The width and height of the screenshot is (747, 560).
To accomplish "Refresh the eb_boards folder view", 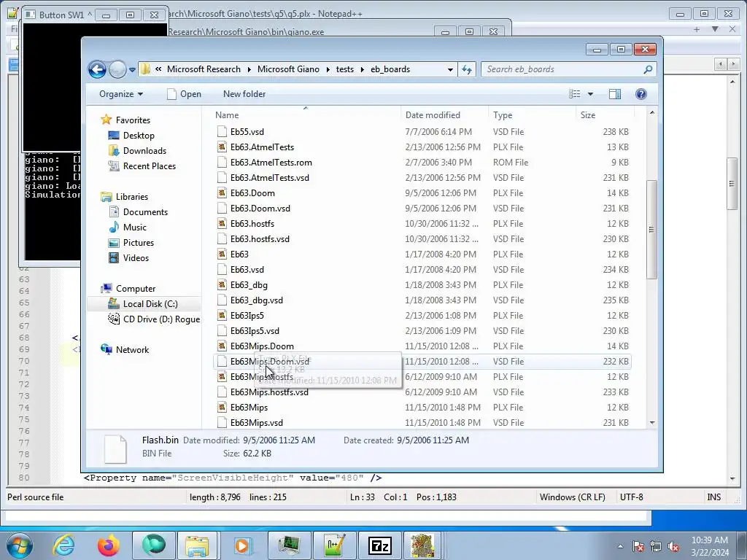I will click(x=467, y=69).
